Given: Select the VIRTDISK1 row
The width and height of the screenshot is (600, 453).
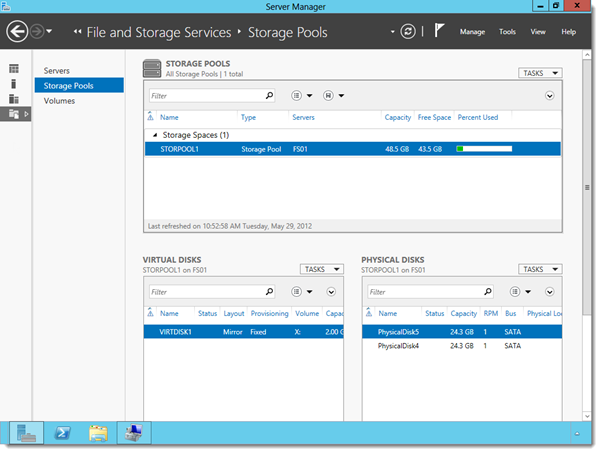Looking at the screenshot, I should 243,332.
